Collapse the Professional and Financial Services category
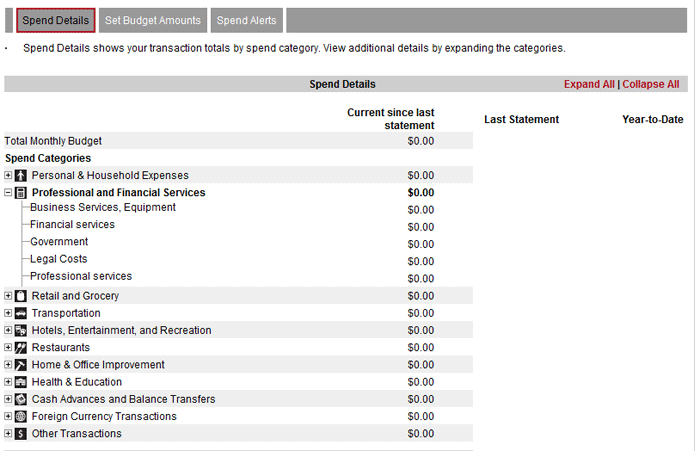700x451 pixels. [8, 193]
